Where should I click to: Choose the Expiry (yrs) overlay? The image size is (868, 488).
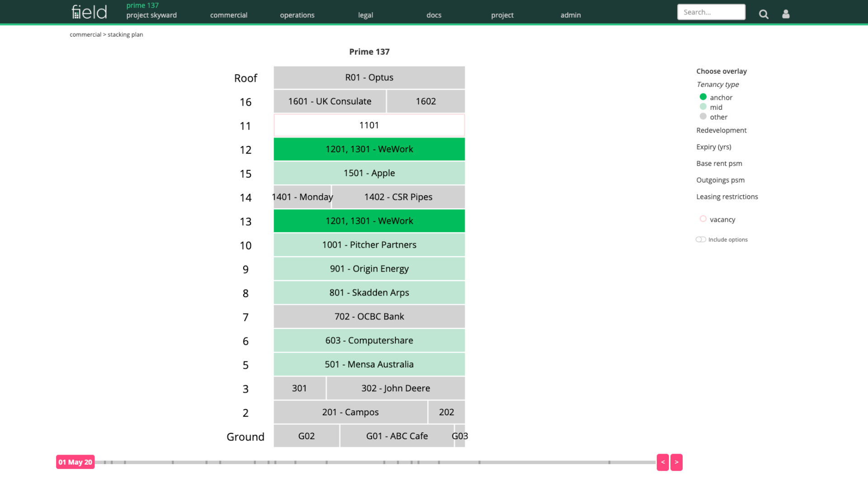coord(713,147)
